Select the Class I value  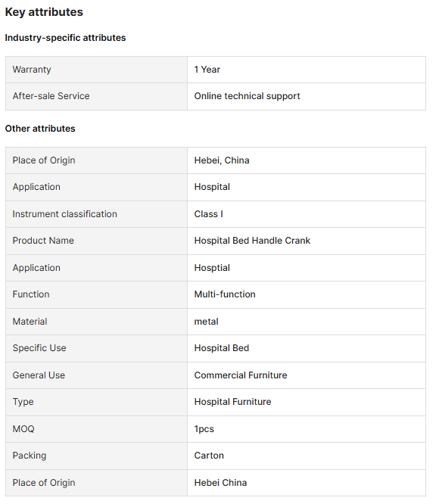(209, 214)
